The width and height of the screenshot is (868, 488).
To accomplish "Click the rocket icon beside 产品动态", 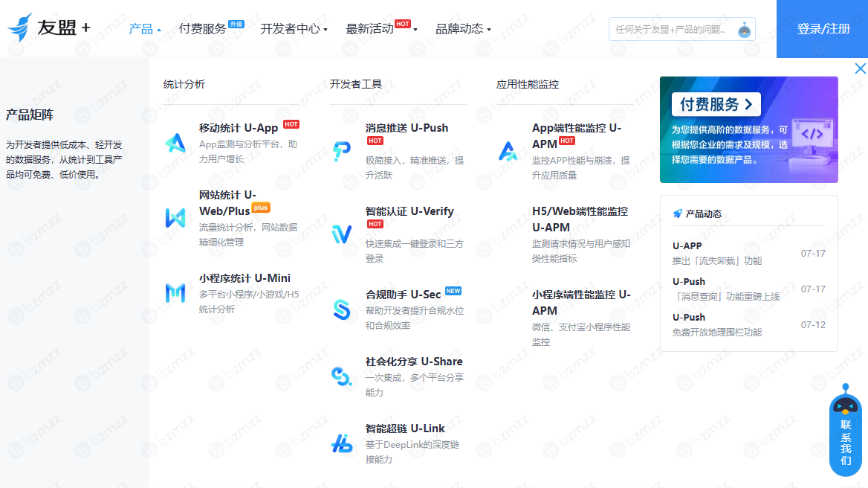I will click(x=677, y=213).
